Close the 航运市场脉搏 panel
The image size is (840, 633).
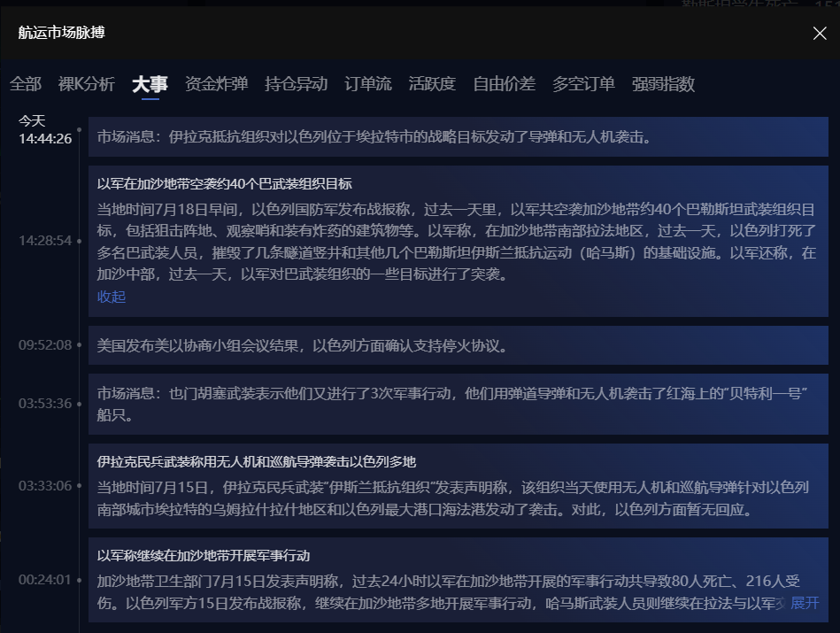pyautogui.click(x=820, y=34)
